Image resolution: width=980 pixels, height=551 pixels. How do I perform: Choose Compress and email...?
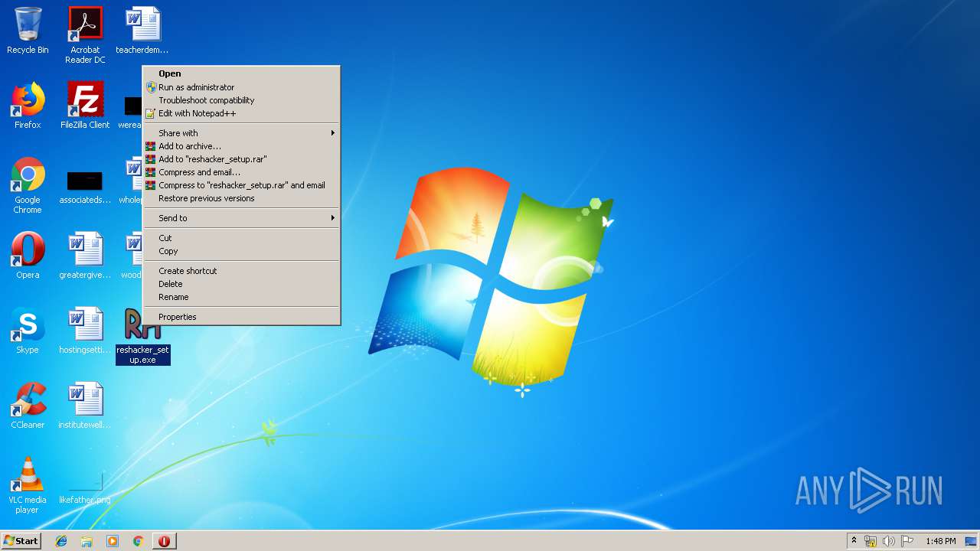[241, 172]
